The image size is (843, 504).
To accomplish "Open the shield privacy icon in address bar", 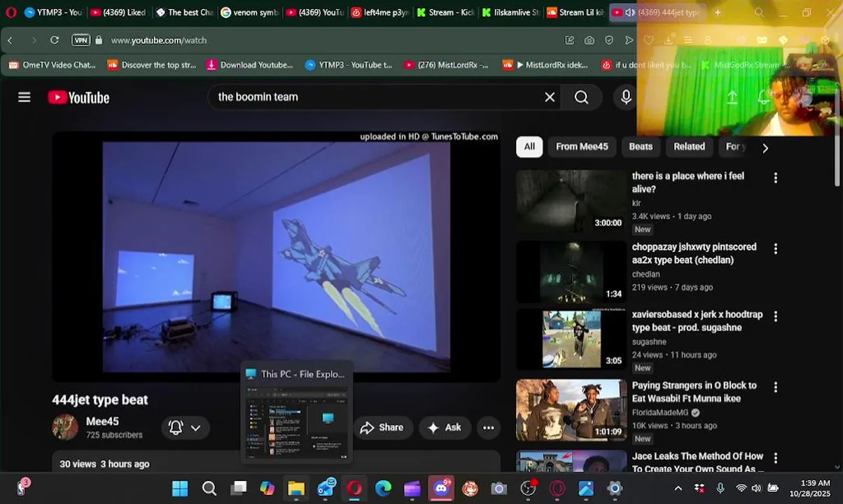I will click(x=609, y=41).
